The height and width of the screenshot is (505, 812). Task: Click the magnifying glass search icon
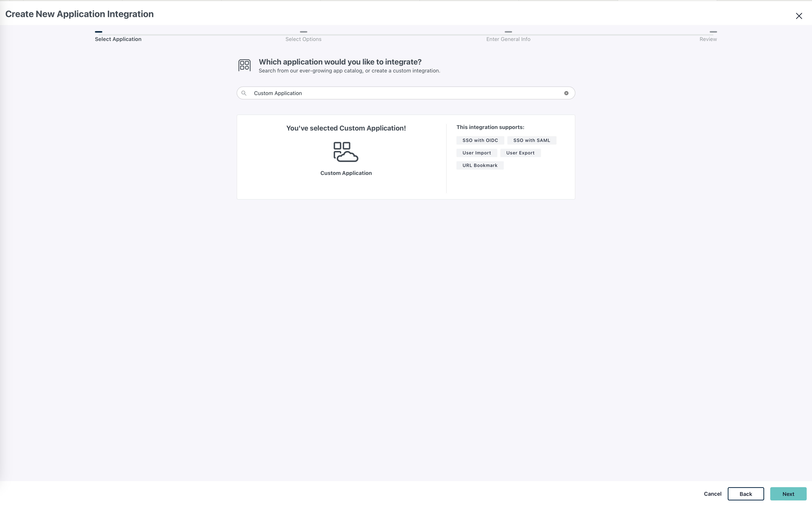point(244,93)
